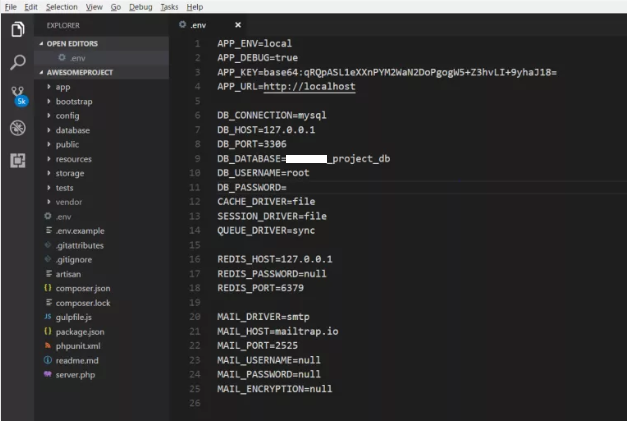The width and height of the screenshot is (627, 421).
Task: Click the package.json braces icon
Action: [x=48, y=331]
